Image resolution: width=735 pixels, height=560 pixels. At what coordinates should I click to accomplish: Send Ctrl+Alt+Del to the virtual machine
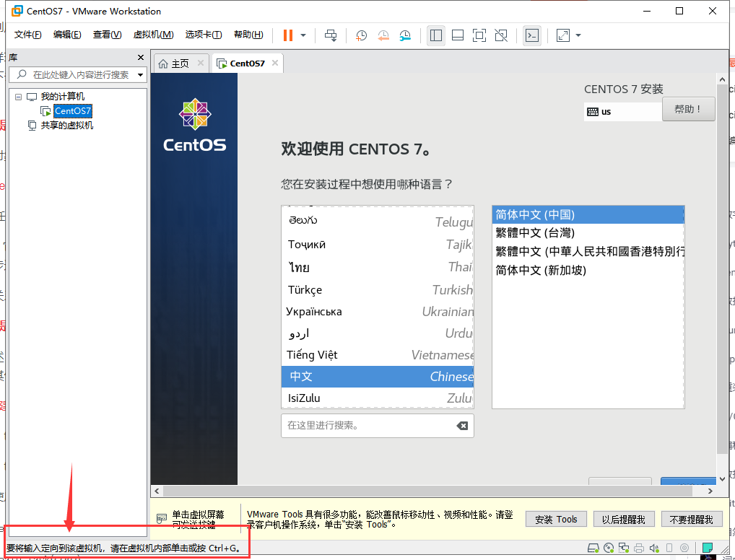tap(331, 35)
